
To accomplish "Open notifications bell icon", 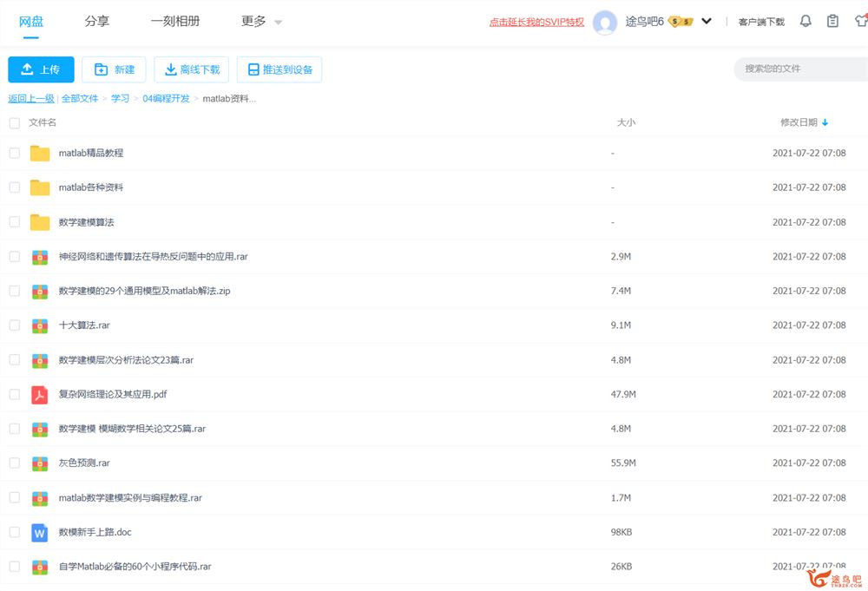I will pyautogui.click(x=806, y=21).
